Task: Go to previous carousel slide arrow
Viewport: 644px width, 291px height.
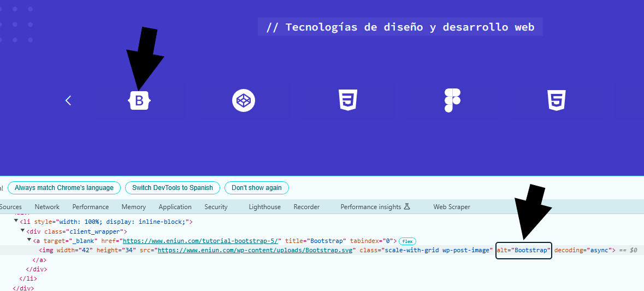Action: [x=69, y=100]
